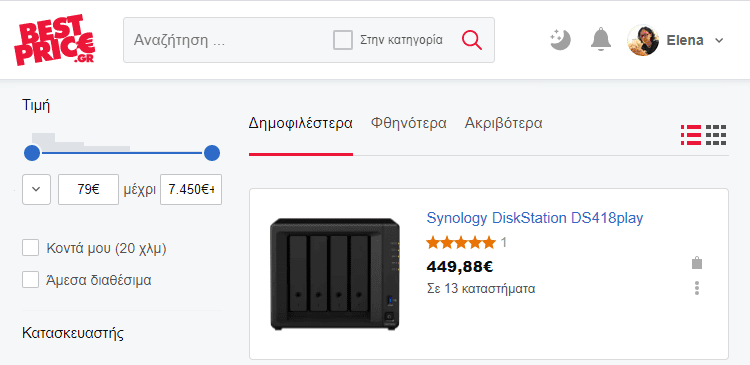Screen dimensions: 750x365
Task: Expand the Elena account dropdown arrow
Action: (x=719, y=41)
